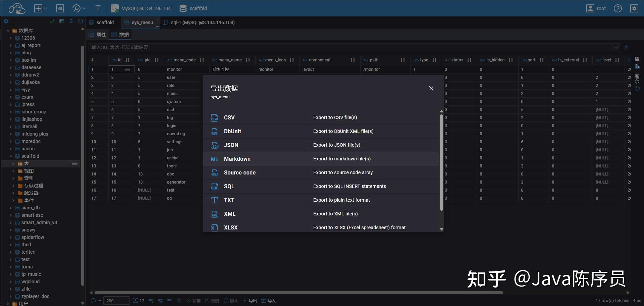Screen dimensions: 644x306
Task: Close the 导出数据 export dialog
Action: pyautogui.click(x=431, y=88)
